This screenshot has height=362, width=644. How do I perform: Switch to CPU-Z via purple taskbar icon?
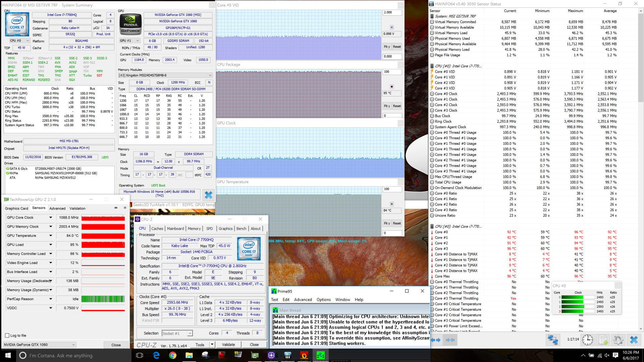click(271, 355)
